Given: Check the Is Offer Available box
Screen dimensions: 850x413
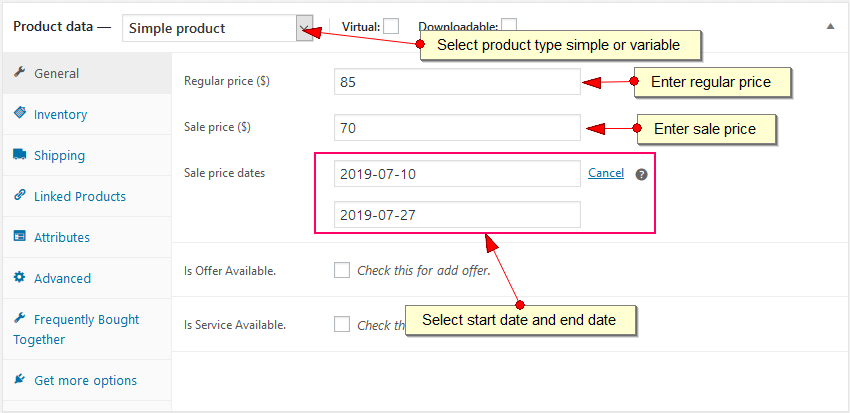Looking at the screenshot, I should (x=342, y=270).
